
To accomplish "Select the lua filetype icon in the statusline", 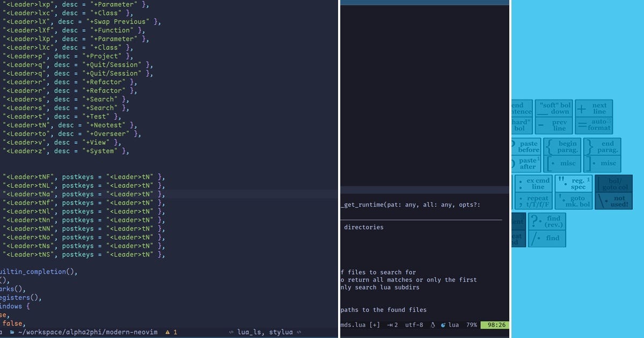I will click(x=443, y=325).
